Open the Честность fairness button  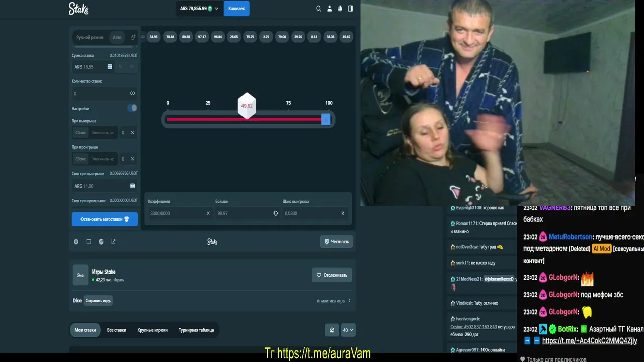pyautogui.click(x=337, y=242)
